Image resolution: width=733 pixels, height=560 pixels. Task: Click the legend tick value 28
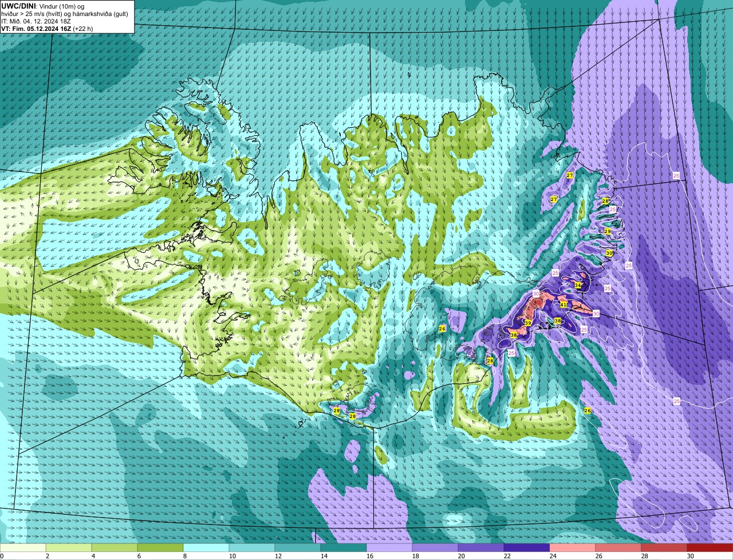coord(644,556)
